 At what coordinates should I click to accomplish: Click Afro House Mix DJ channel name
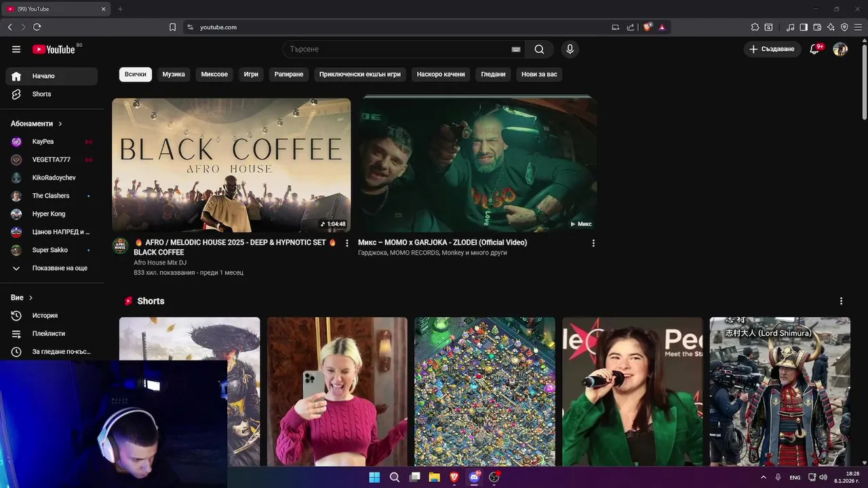point(160,262)
